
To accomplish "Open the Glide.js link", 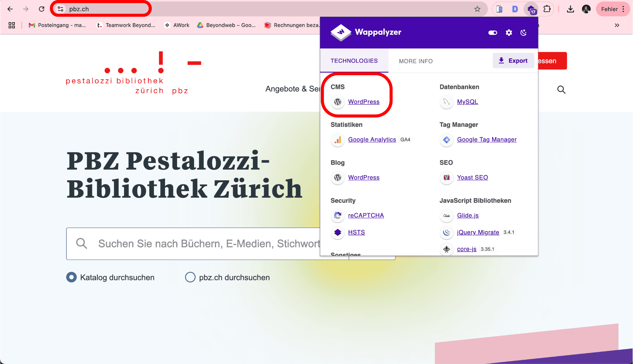I will (x=468, y=215).
